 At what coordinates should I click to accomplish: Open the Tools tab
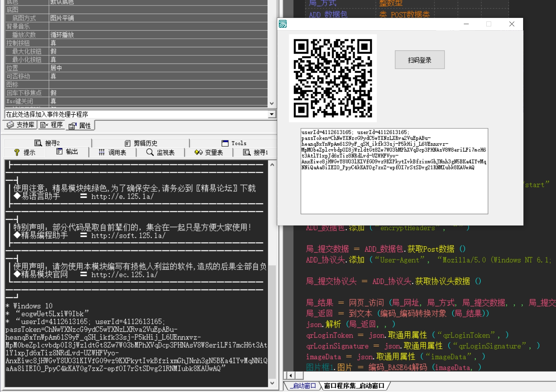pyautogui.click(x=234, y=143)
